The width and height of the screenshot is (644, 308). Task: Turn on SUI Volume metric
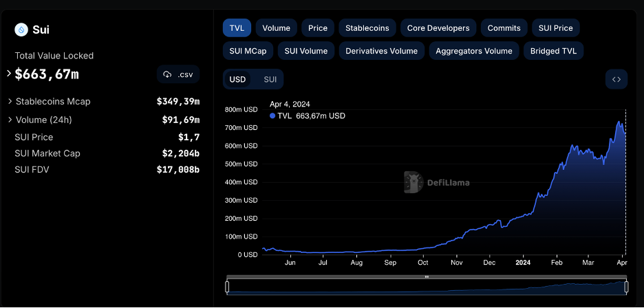(306, 51)
